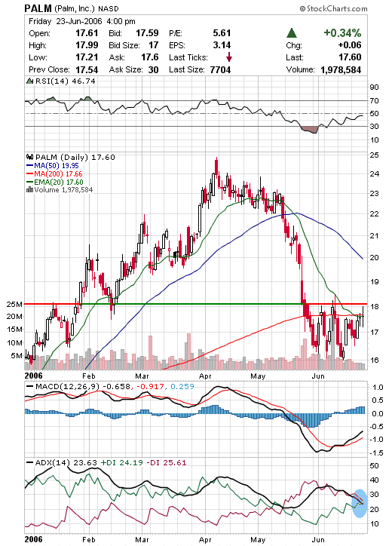Click the Feb label under ADX panel
This screenshot has width=392, height=546.
[x=89, y=540]
